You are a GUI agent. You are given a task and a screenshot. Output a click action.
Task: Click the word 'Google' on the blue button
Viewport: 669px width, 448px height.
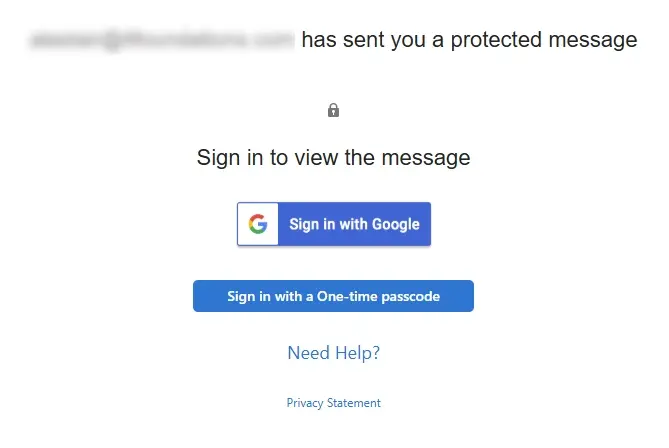[395, 224]
